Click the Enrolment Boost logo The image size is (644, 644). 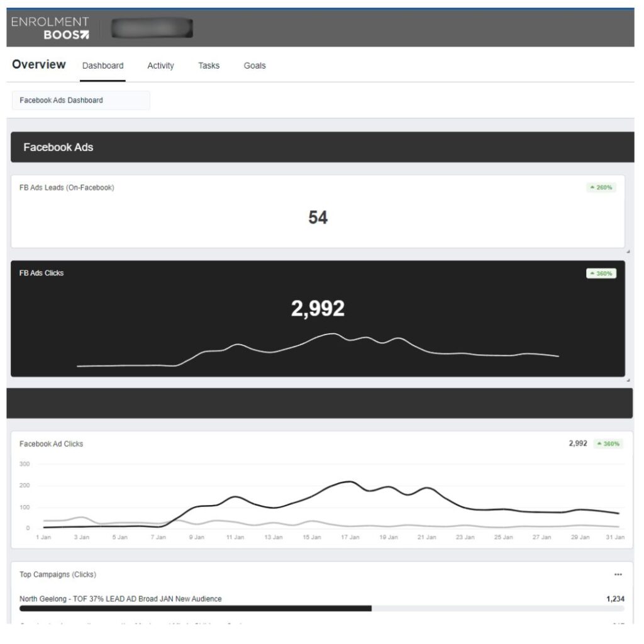pyautogui.click(x=50, y=28)
